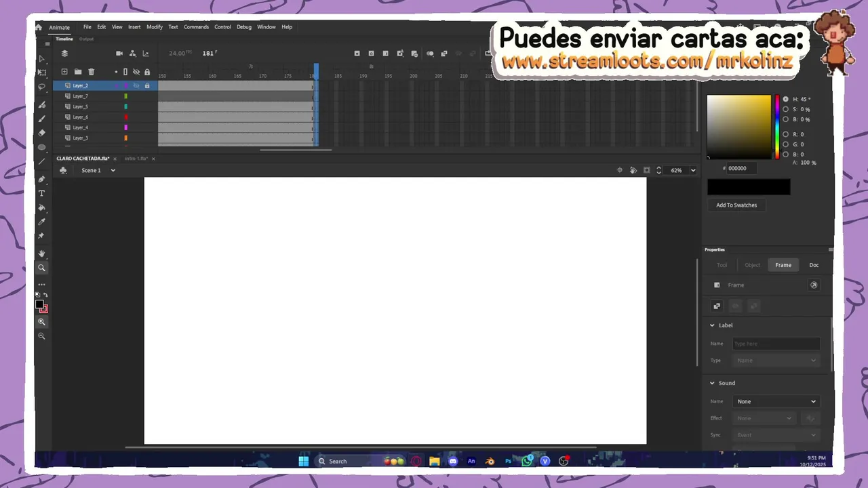Collapse the Label section
868x488 pixels.
712,325
